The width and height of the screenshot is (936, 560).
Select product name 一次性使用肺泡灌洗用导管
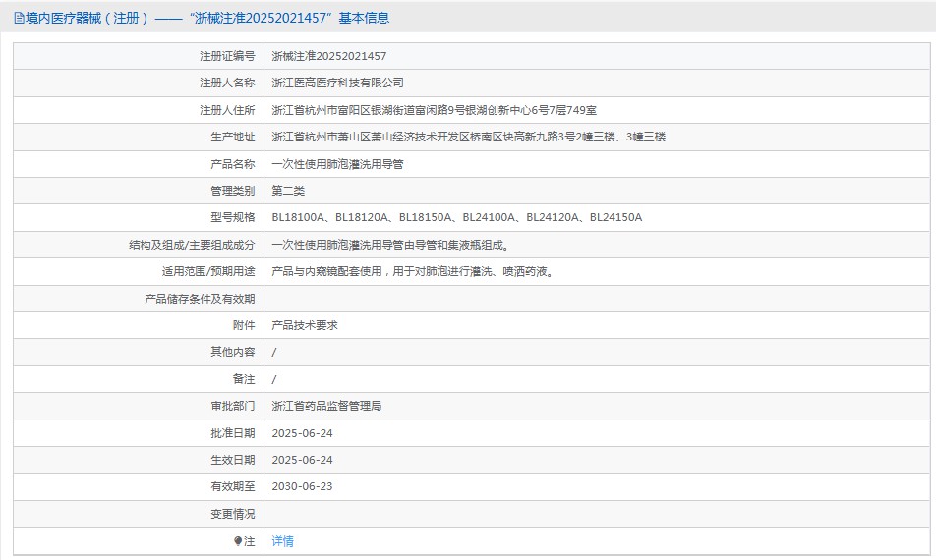[337, 164]
